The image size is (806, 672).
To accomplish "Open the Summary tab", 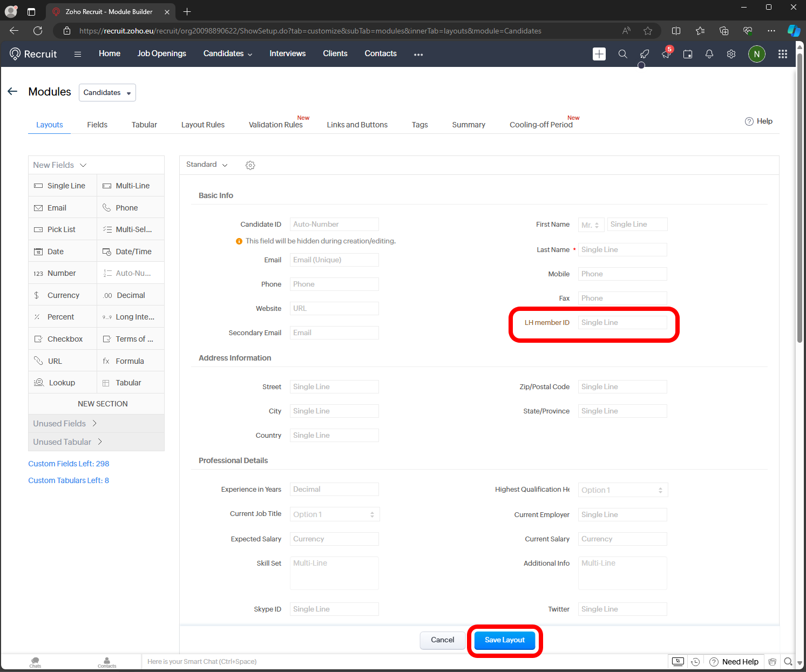I will coord(469,125).
